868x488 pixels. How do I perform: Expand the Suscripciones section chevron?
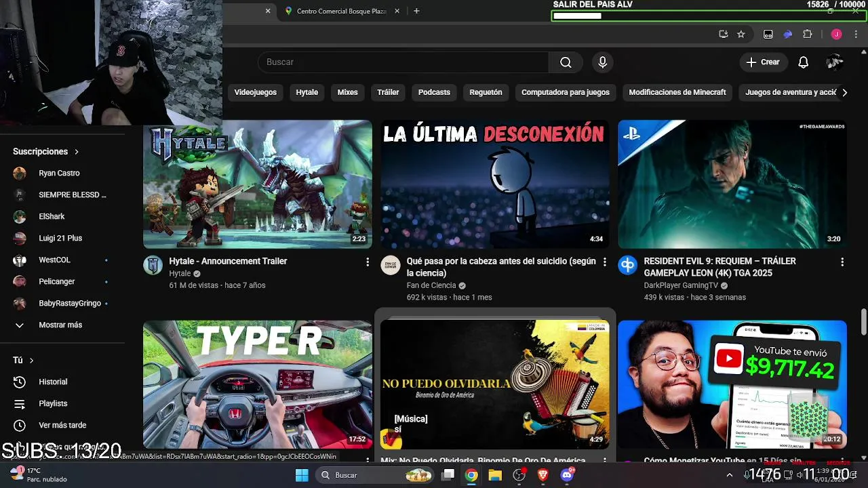[77, 152]
